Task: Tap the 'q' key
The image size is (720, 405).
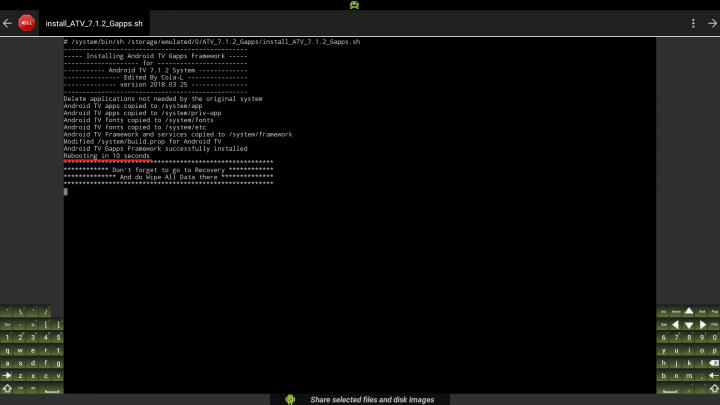Action: pos(6,350)
